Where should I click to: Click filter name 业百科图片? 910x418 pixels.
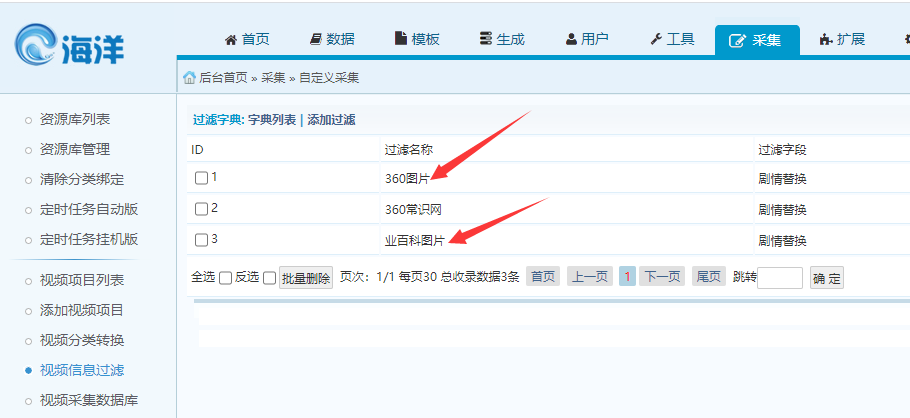pos(414,241)
